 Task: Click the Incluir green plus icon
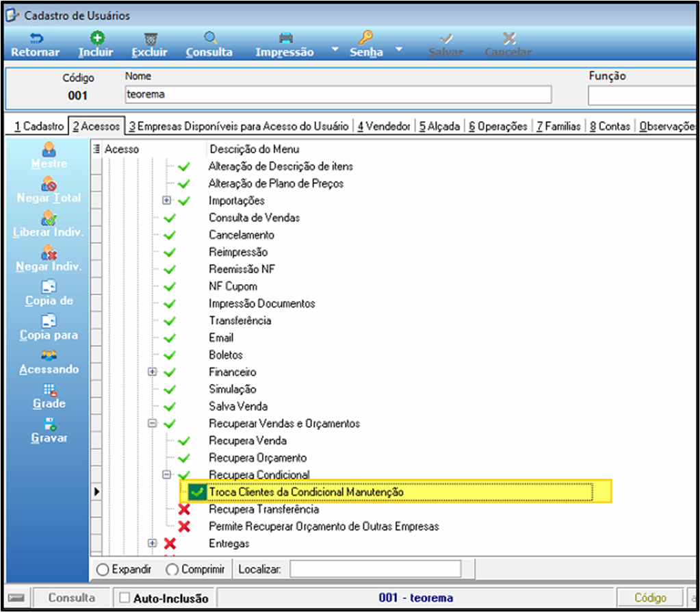[x=96, y=38]
